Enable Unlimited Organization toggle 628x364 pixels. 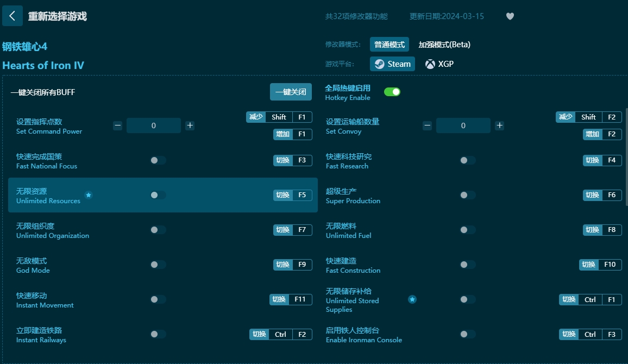[x=158, y=230]
